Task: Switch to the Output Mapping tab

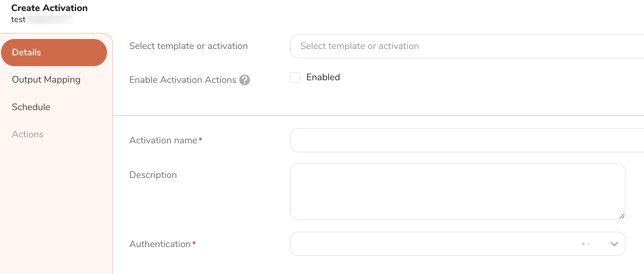Action: coord(46,80)
